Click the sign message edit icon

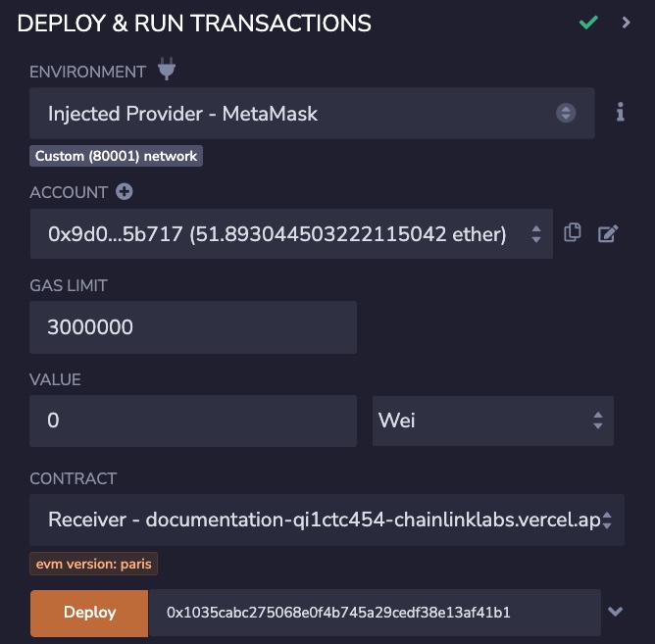(608, 233)
